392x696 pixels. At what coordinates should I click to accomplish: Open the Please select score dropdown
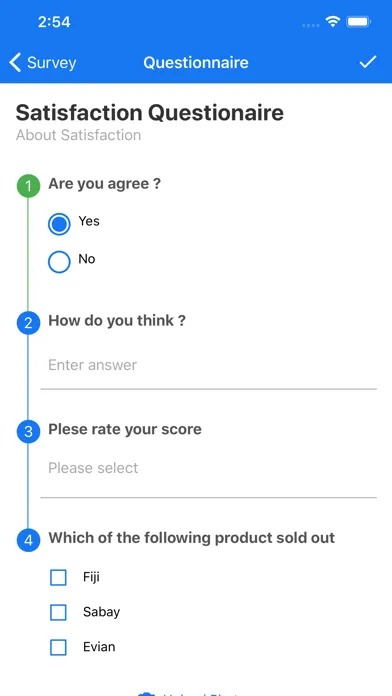point(209,475)
